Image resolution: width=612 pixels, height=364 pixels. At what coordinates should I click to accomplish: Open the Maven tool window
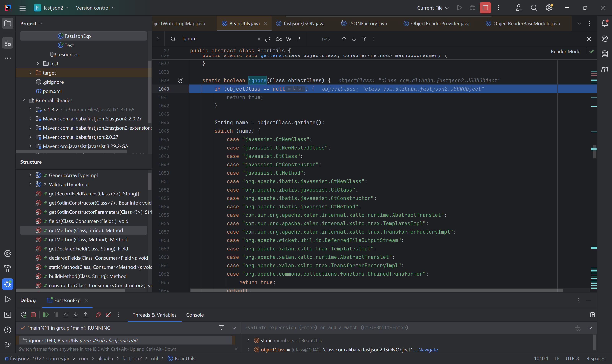point(605,69)
